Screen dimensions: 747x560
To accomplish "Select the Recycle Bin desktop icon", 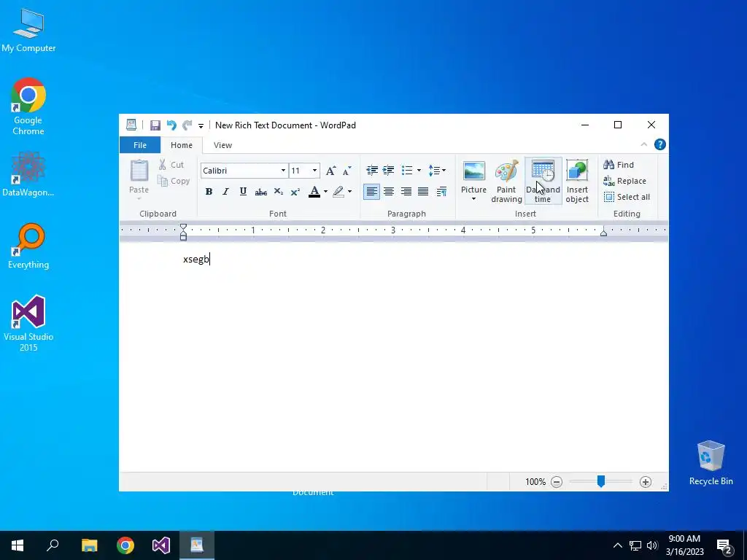I will point(711,463).
